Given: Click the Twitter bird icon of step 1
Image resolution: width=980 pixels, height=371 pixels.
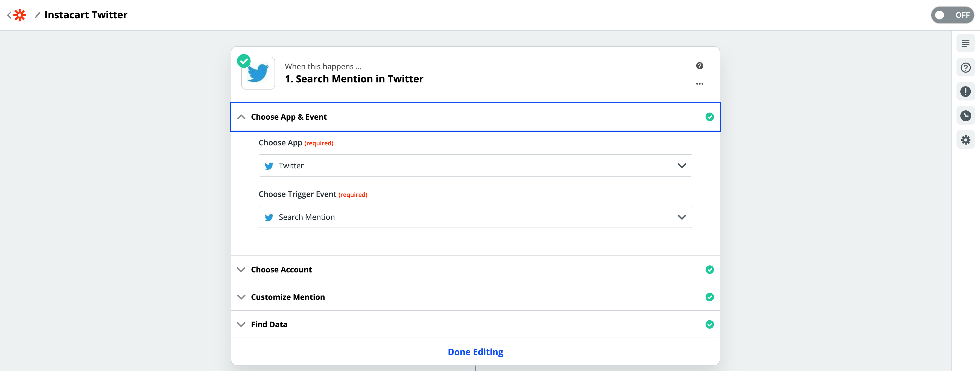Looking at the screenshot, I should tap(258, 73).
